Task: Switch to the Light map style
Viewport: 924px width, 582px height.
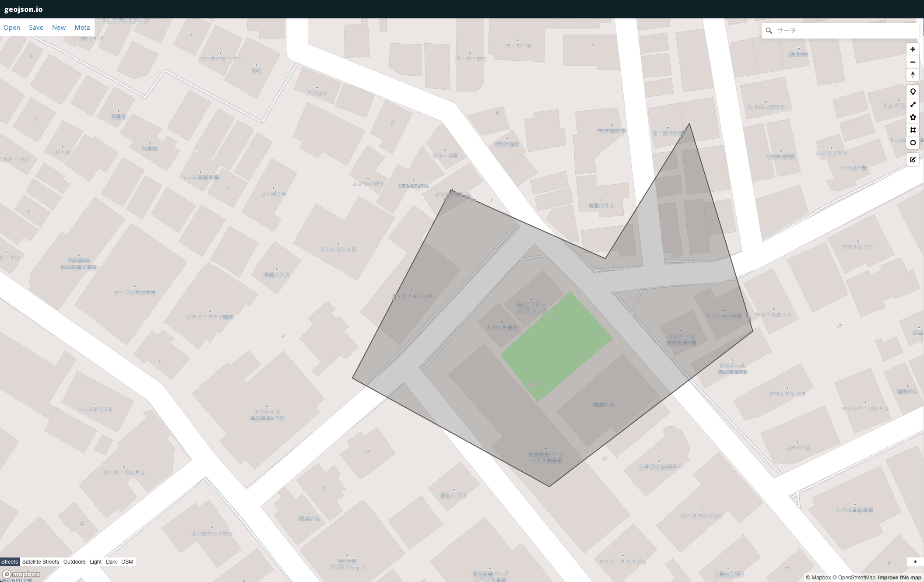Action: (x=95, y=562)
